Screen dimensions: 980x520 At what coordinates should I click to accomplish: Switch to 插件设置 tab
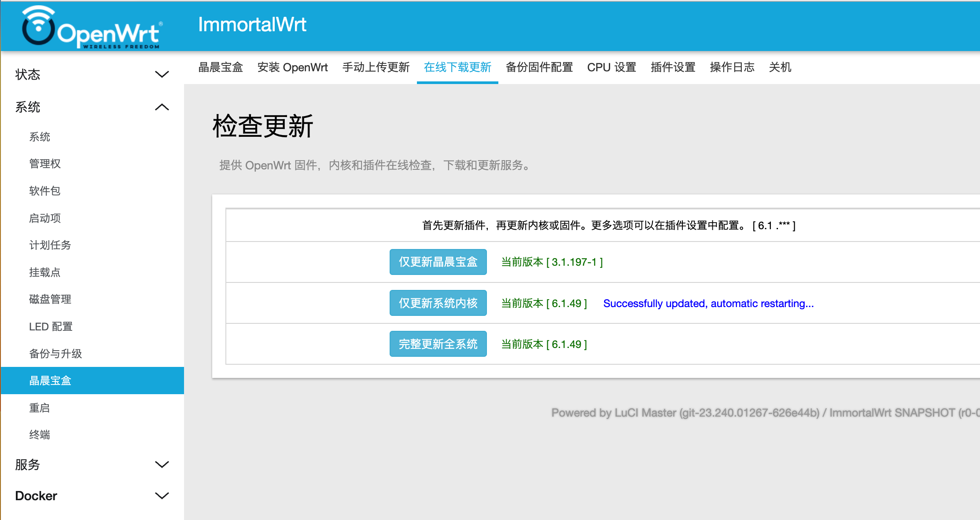click(673, 67)
